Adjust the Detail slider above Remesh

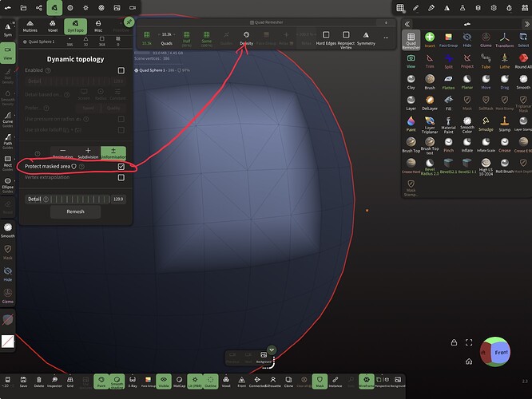(x=75, y=199)
